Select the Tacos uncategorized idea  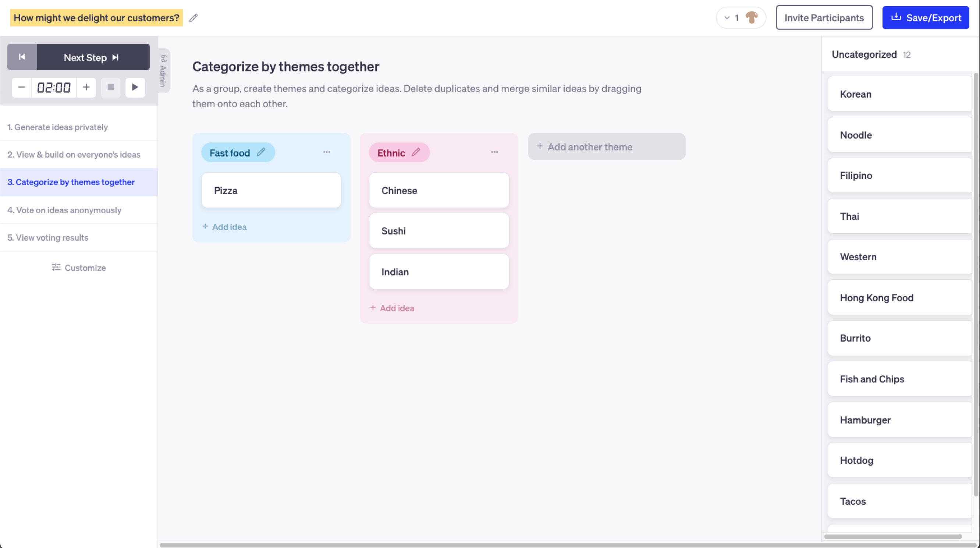click(900, 501)
